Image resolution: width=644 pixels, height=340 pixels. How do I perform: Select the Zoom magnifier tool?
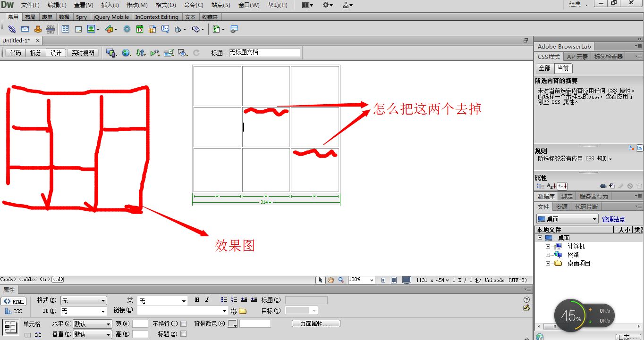(x=341, y=280)
